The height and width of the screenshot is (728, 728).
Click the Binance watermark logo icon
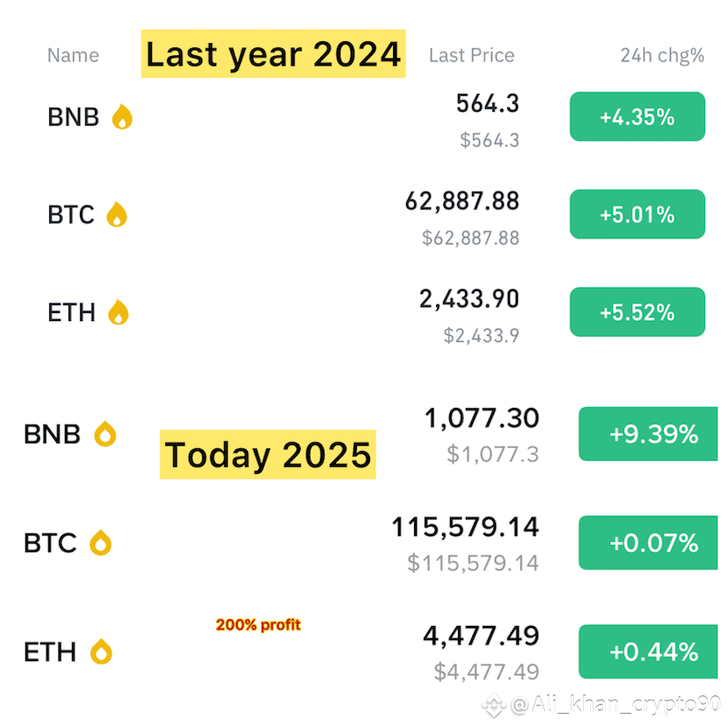(x=493, y=706)
